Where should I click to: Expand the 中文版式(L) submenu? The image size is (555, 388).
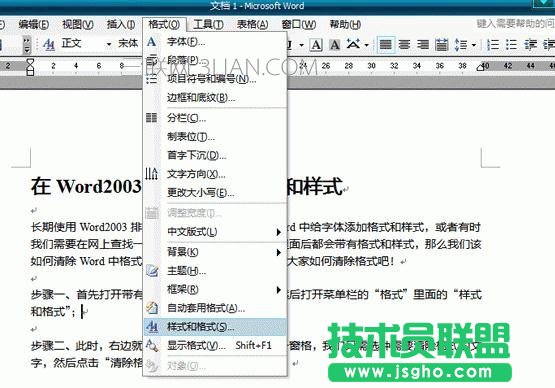tap(215, 232)
